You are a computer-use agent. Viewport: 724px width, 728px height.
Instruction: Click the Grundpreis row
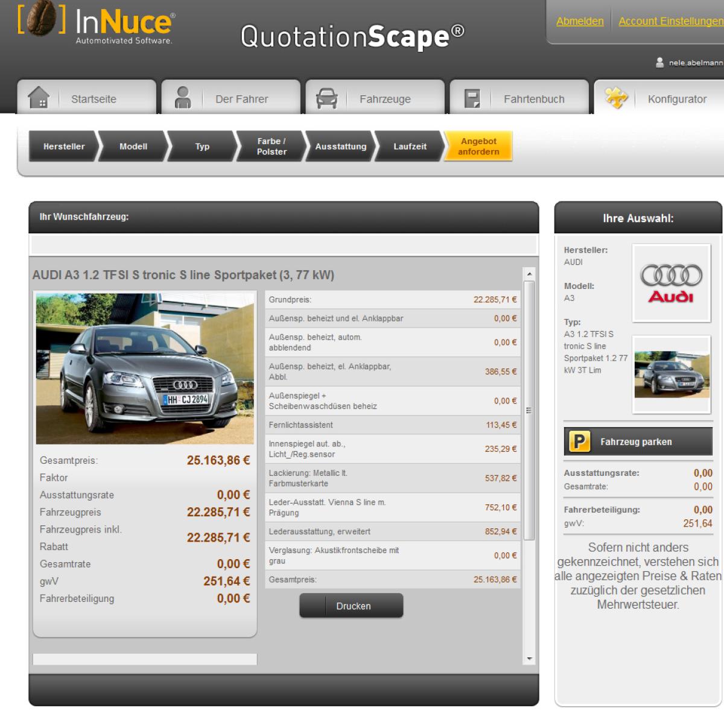pos(393,300)
